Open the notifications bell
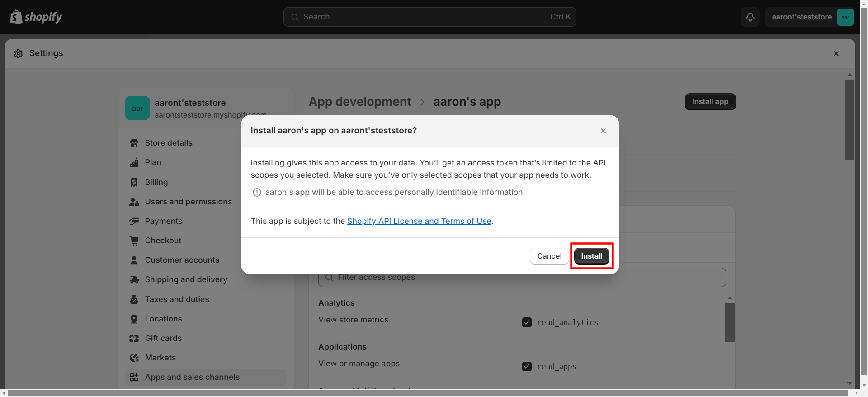The image size is (868, 397). tap(750, 17)
